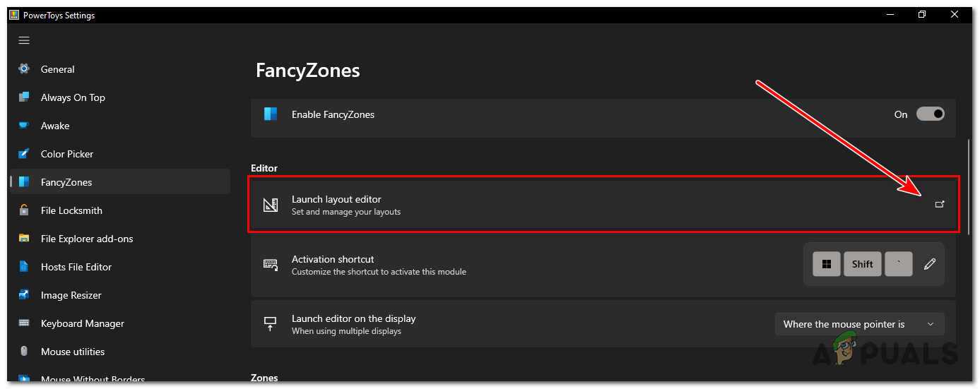Edit activation shortcut with pencil icon
Image resolution: width=980 pixels, height=389 pixels.
pos(930,264)
